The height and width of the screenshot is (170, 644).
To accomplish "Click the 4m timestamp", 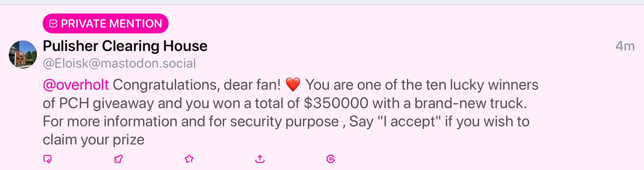I will 625,46.
